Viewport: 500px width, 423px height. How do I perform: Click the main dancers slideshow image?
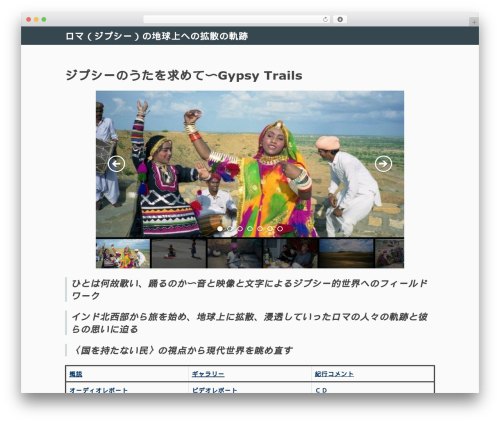tap(250, 164)
